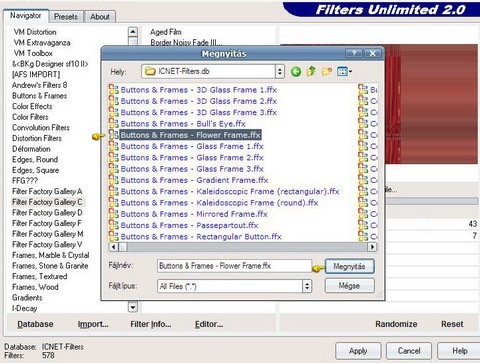Click the Apply button
The width and height of the screenshot is (480, 363).
358,351
